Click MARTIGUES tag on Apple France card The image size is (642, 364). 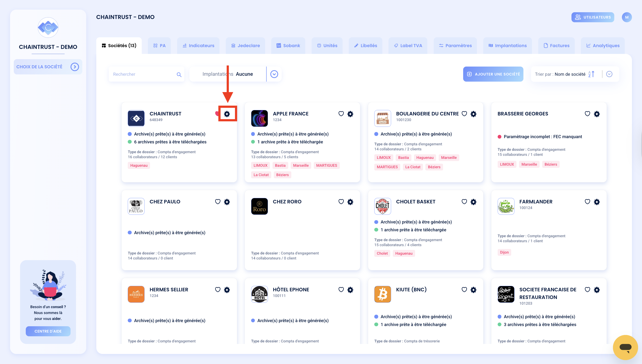coord(326,165)
